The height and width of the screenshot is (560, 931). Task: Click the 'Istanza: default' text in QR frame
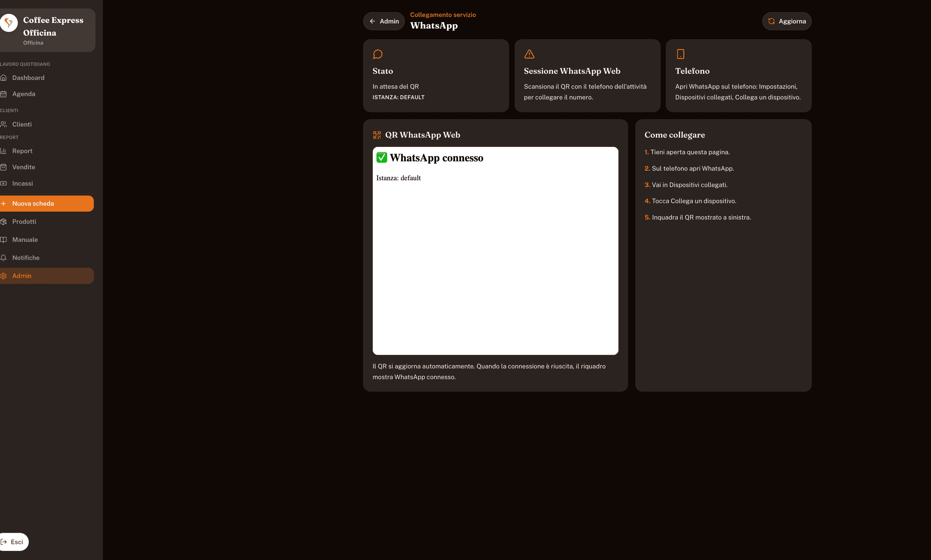(399, 178)
